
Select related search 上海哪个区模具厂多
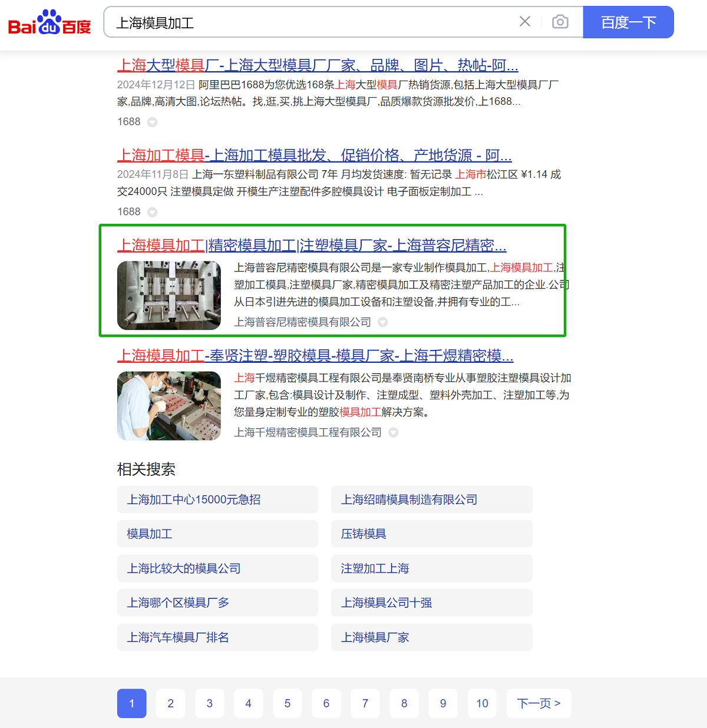217,603
